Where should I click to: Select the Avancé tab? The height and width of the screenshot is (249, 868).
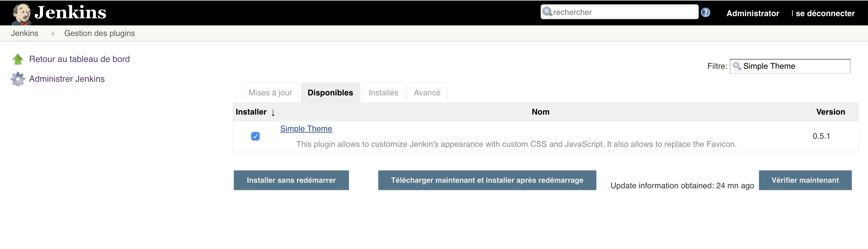pyautogui.click(x=427, y=93)
